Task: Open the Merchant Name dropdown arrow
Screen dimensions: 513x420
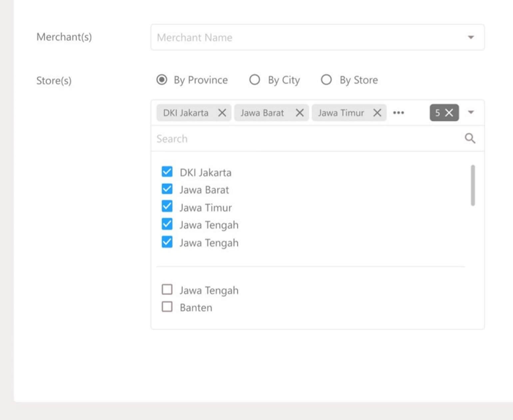Action: [x=471, y=37]
